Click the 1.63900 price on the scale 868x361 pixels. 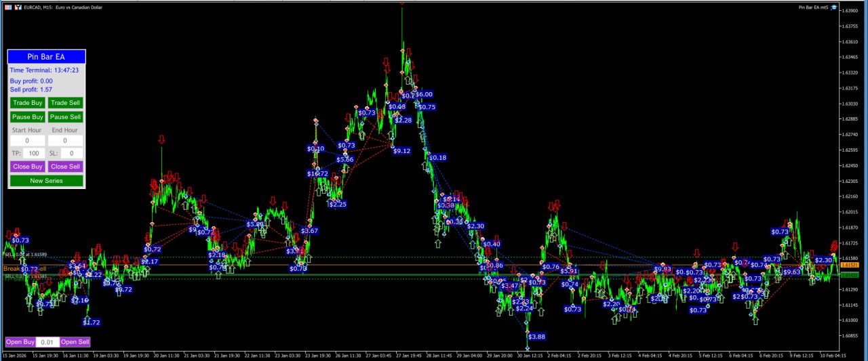tap(850, 11)
